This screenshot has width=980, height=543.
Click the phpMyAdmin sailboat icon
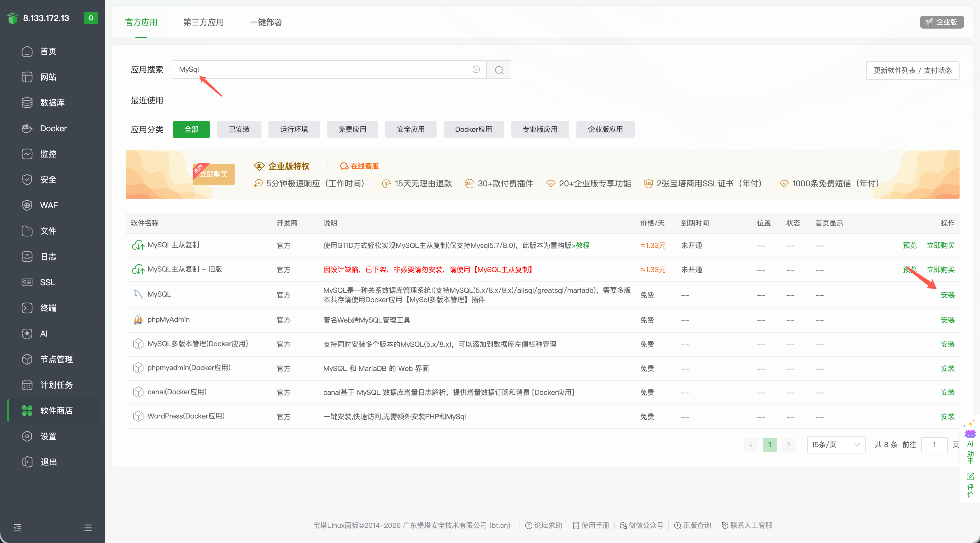[x=138, y=320]
